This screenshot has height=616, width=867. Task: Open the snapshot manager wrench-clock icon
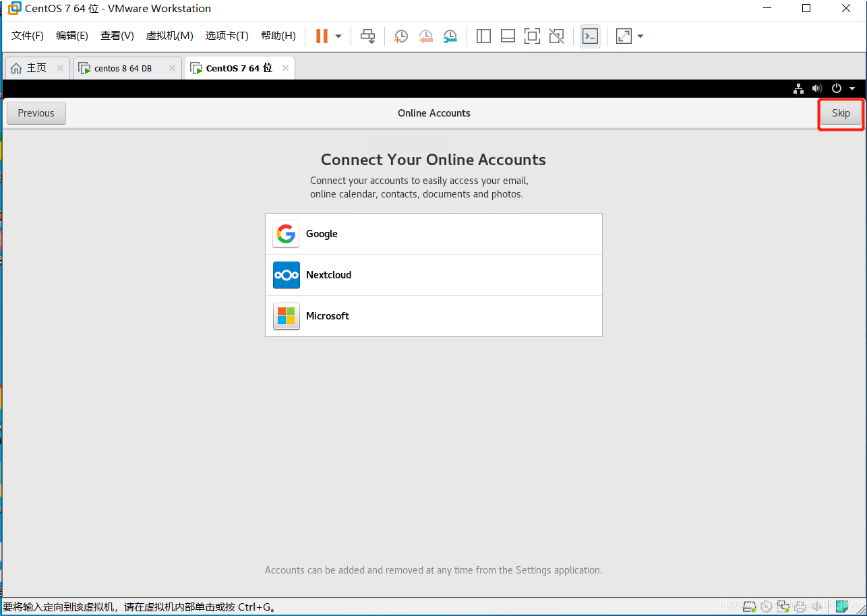pyautogui.click(x=450, y=36)
